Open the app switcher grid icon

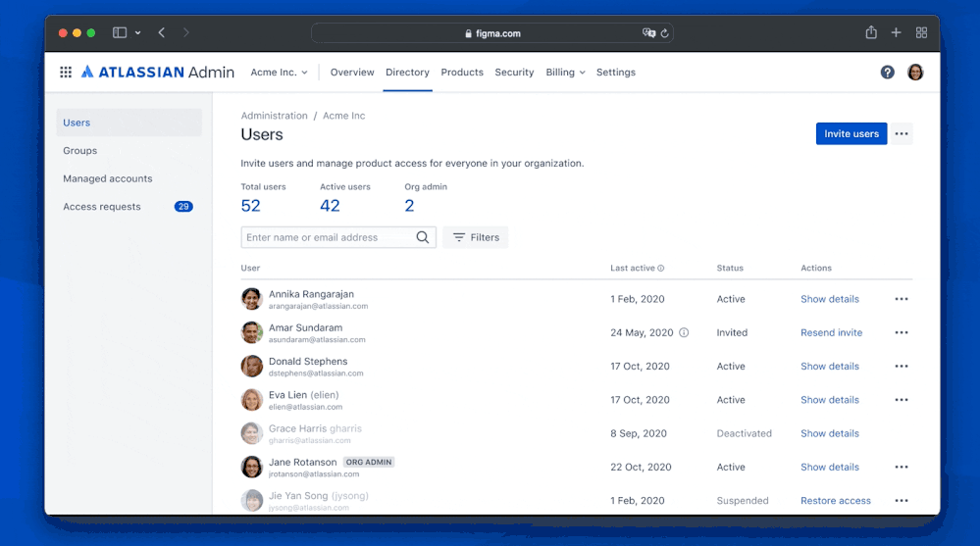(x=66, y=72)
